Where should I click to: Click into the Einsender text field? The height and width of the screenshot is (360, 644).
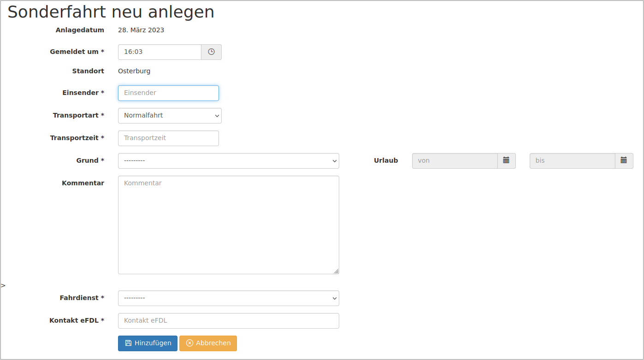pos(168,93)
